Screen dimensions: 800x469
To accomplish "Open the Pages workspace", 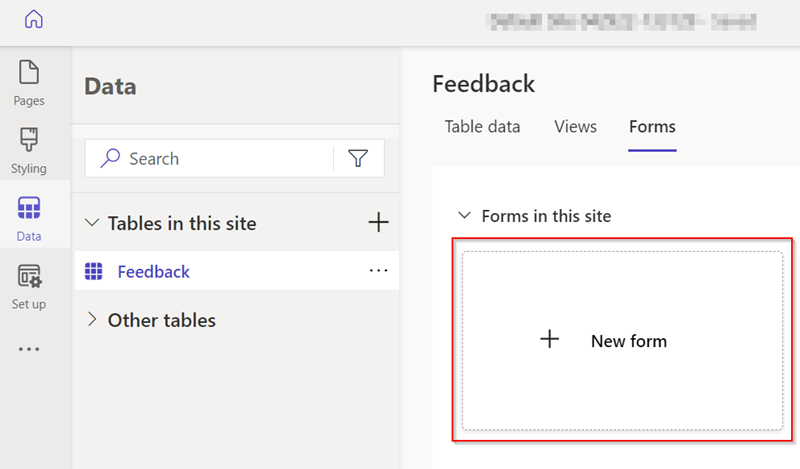I will (29, 83).
